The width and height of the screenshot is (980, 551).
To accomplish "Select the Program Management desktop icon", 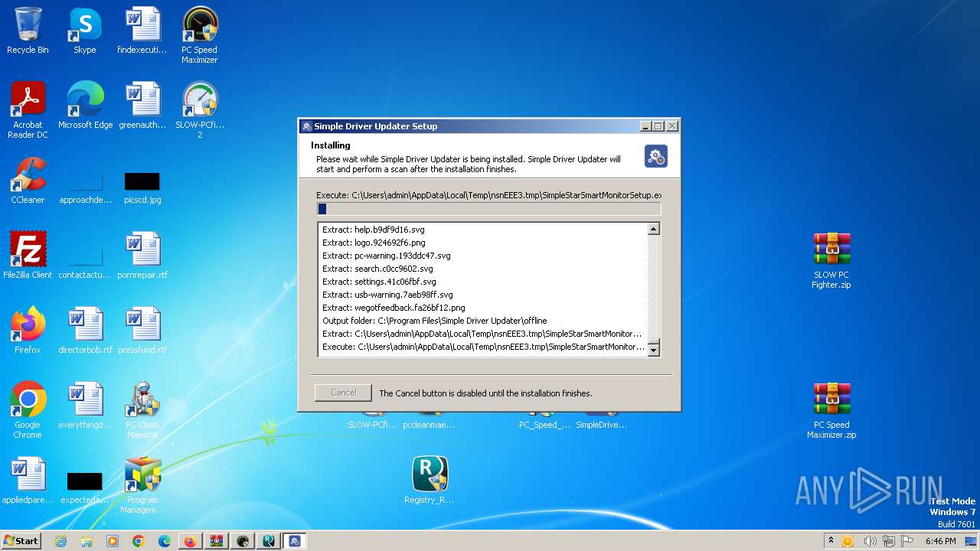I will pos(142,484).
